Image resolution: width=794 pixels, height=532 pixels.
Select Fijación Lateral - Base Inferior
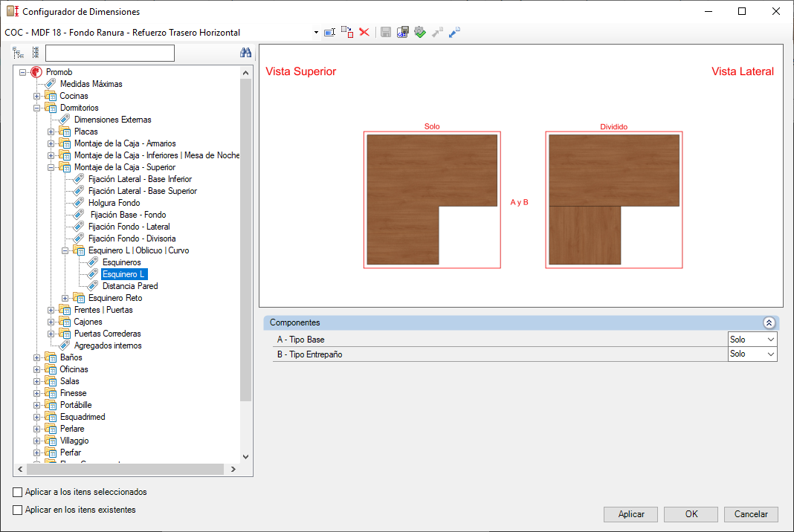point(140,179)
